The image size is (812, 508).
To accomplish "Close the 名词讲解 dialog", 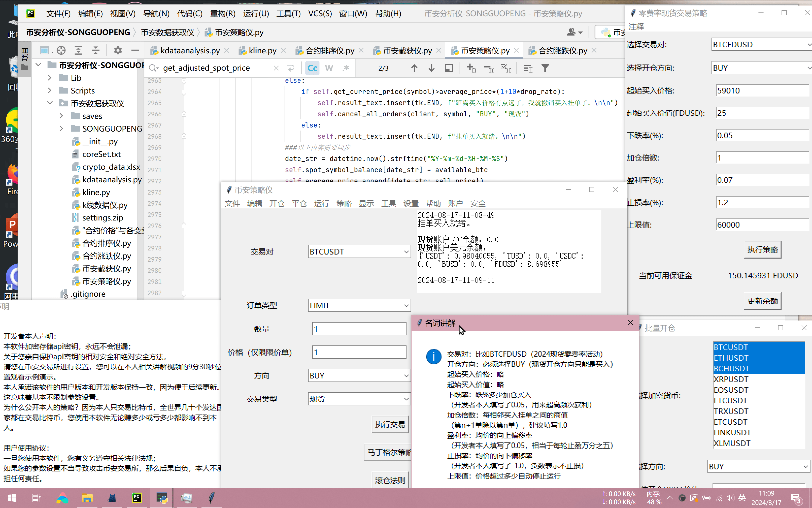I will (x=631, y=323).
